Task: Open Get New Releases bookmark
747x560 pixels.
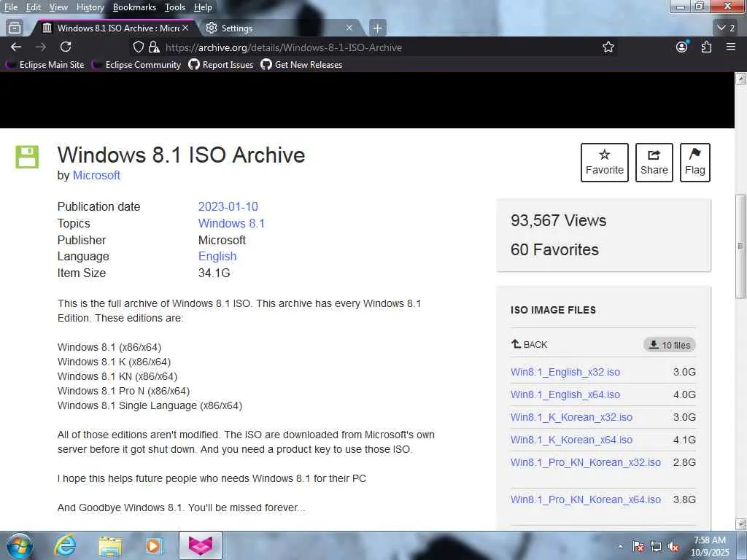Action: (301, 65)
